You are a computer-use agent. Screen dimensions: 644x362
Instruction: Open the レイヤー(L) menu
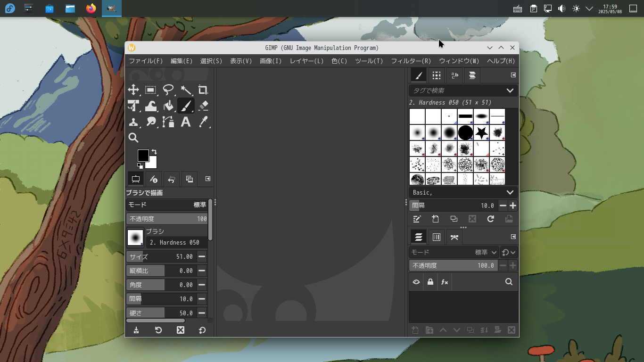coord(306,61)
